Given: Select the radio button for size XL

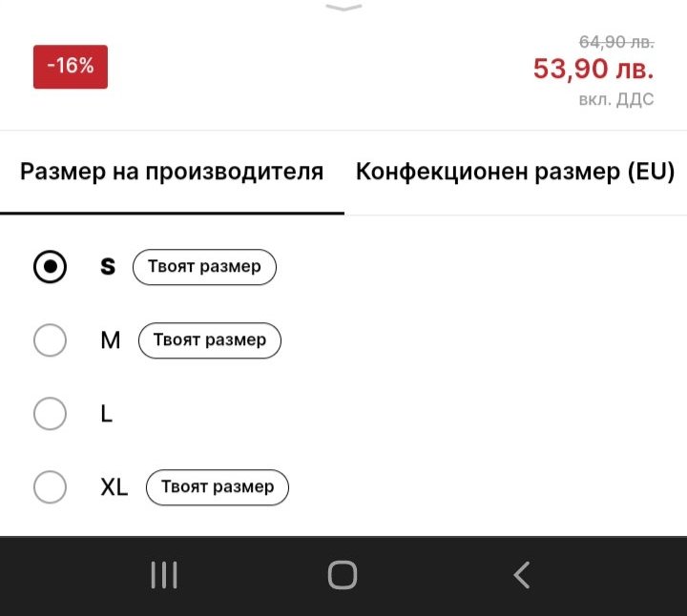Looking at the screenshot, I should [x=50, y=487].
